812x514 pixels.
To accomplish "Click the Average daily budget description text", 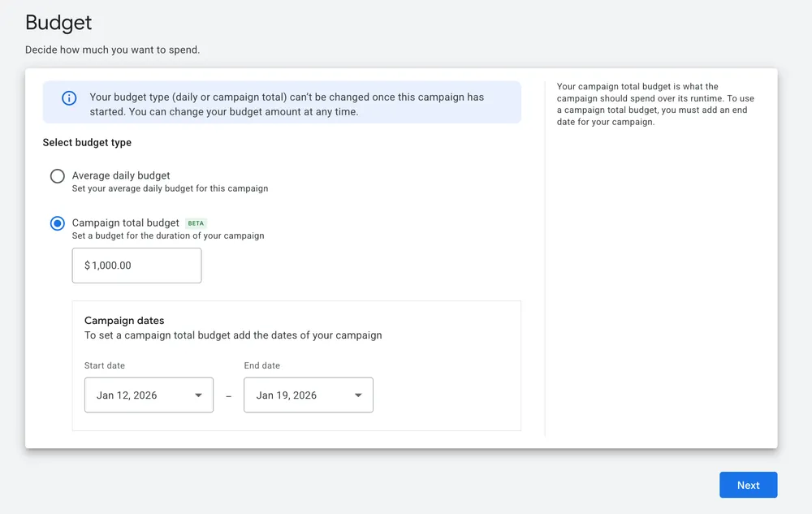I will tap(171, 188).
